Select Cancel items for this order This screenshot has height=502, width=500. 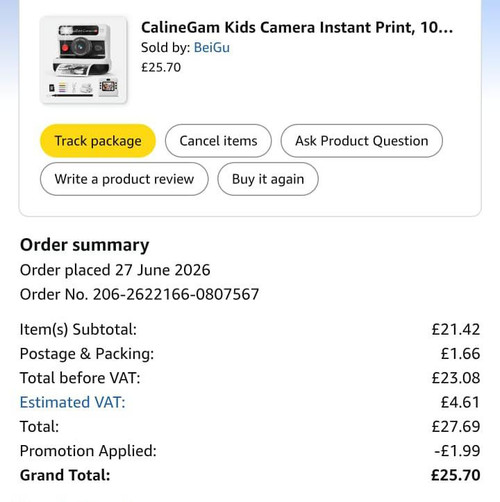pyautogui.click(x=218, y=141)
